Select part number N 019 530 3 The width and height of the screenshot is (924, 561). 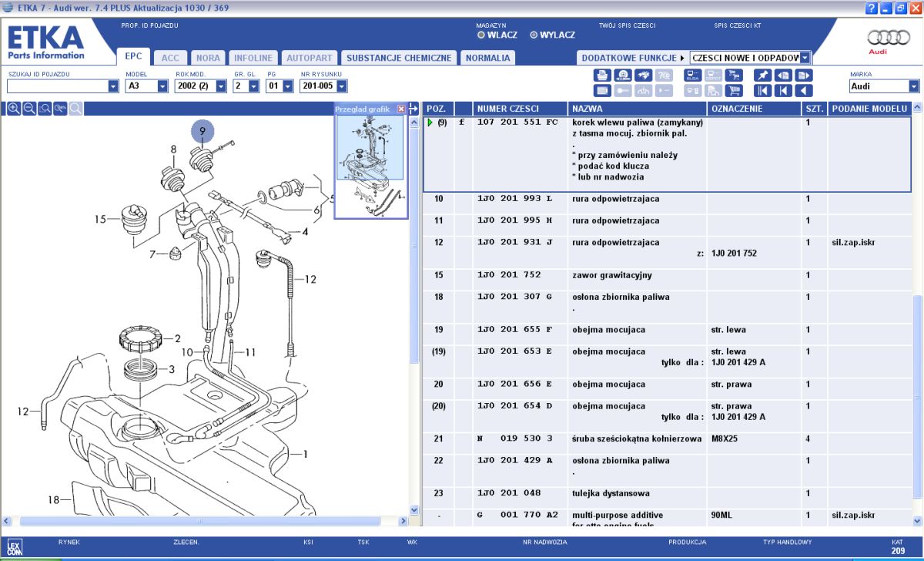tap(515, 438)
